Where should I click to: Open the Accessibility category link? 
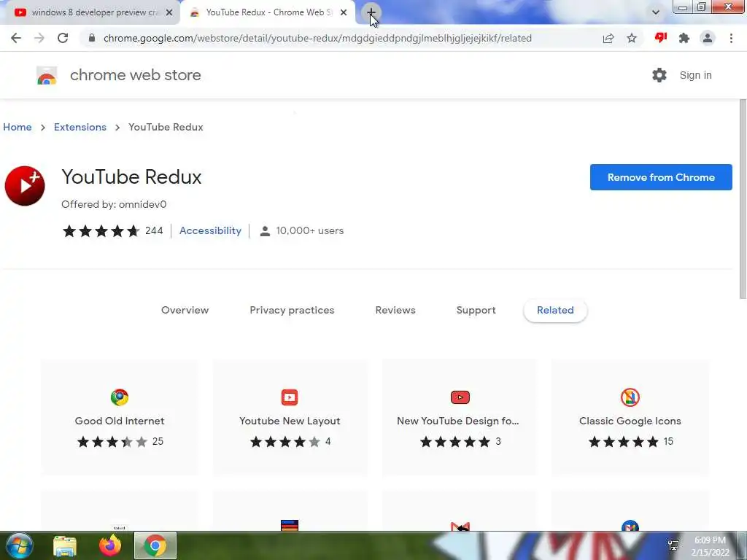pyautogui.click(x=210, y=230)
